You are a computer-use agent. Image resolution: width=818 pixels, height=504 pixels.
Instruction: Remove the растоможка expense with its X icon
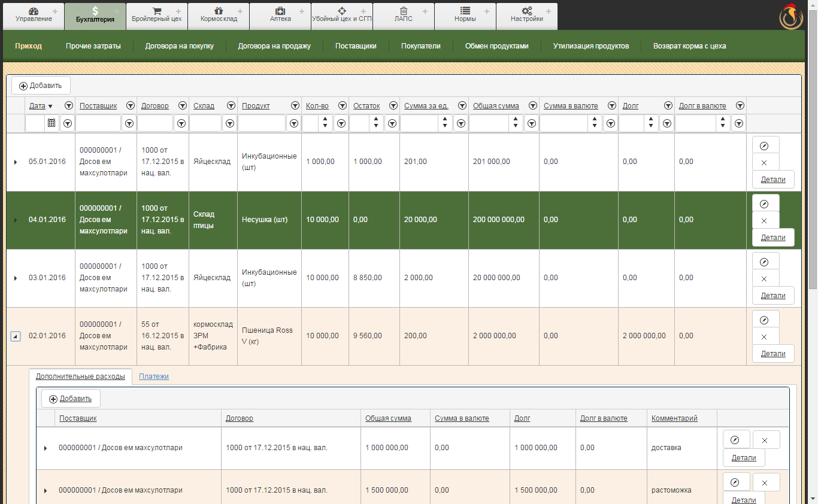(766, 482)
